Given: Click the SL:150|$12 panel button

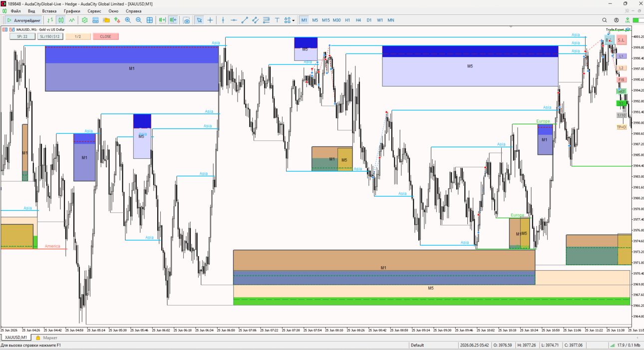Looking at the screenshot, I should pyautogui.click(x=50, y=36).
